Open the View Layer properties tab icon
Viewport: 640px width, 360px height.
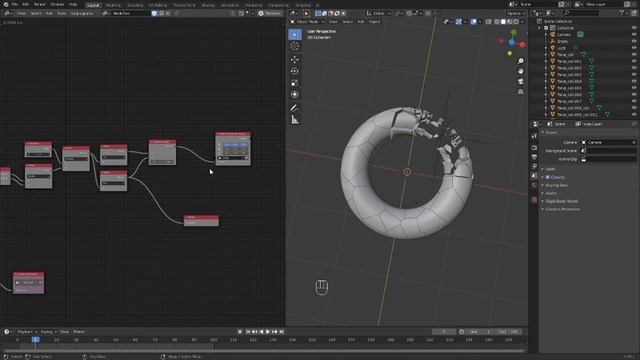[534, 167]
